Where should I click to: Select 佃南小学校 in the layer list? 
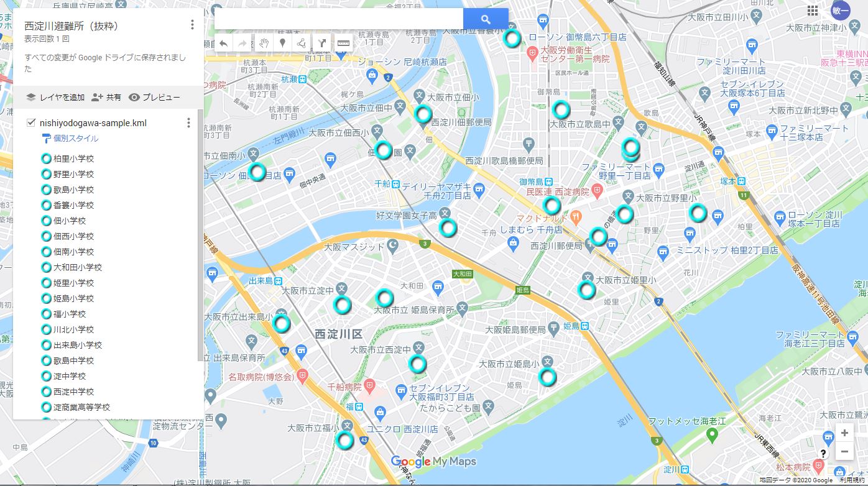tap(73, 252)
